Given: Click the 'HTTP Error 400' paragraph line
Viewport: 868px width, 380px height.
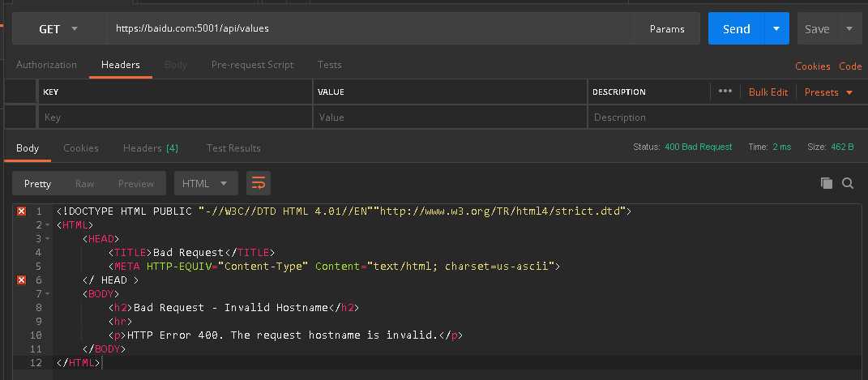Looking at the screenshot, I should [285, 335].
